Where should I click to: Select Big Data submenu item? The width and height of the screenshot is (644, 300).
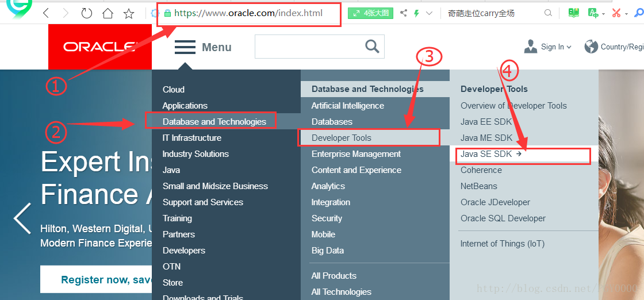coord(327,251)
